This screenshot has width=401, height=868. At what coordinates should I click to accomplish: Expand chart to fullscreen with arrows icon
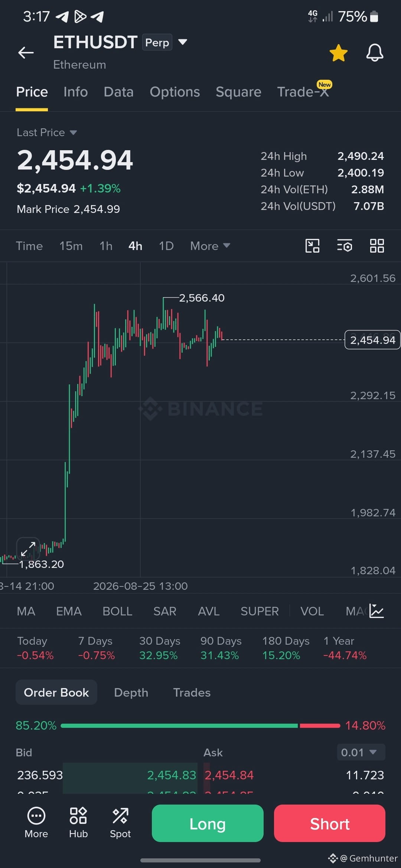pos(28,548)
